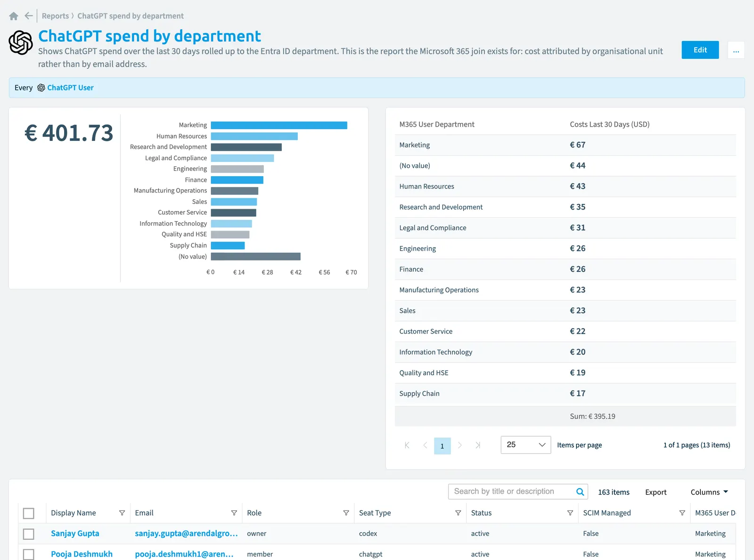The height and width of the screenshot is (560, 754).
Task: Click the Supply Chain chart bar
Action: tap(228, 245)
